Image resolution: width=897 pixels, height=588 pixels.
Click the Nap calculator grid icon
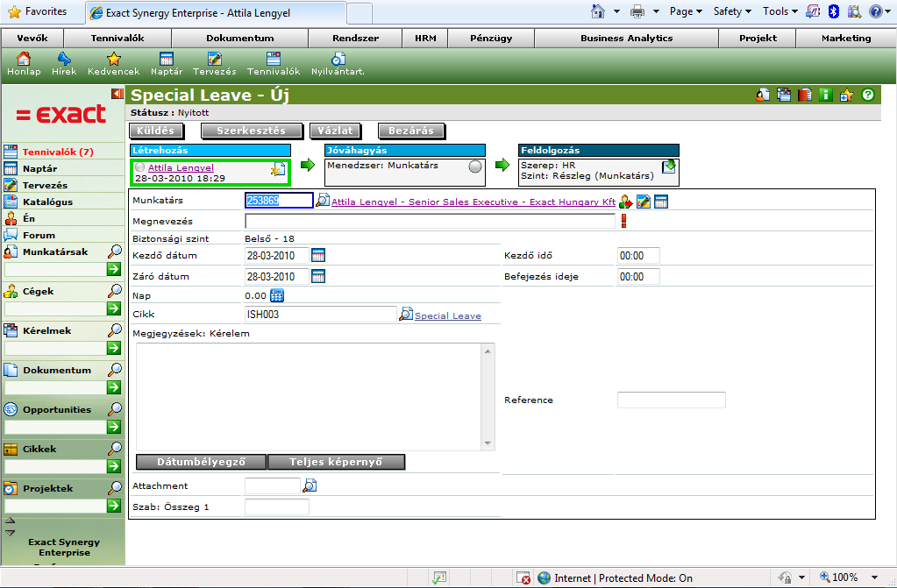tap(277, 295)
